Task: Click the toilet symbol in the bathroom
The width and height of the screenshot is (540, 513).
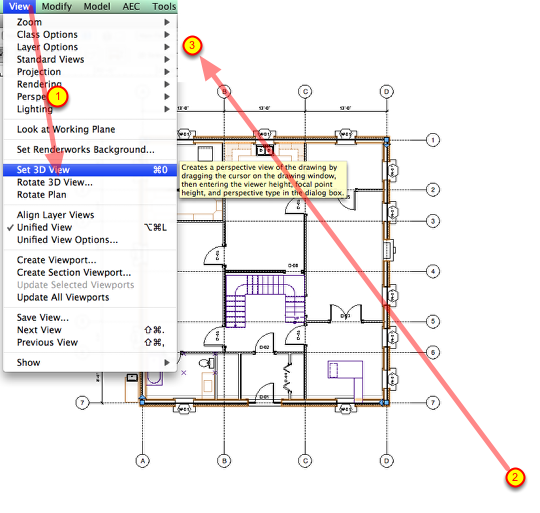Action: tap(207, 363)
